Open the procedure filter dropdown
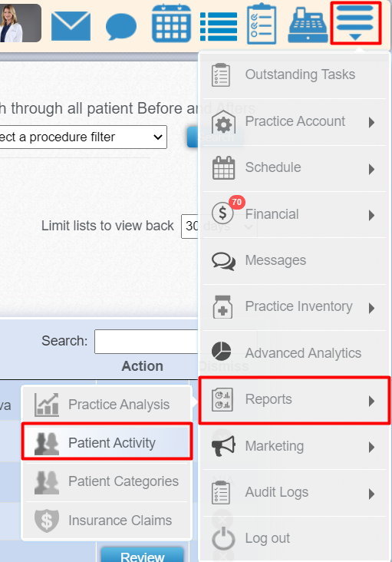 point(83,137)
